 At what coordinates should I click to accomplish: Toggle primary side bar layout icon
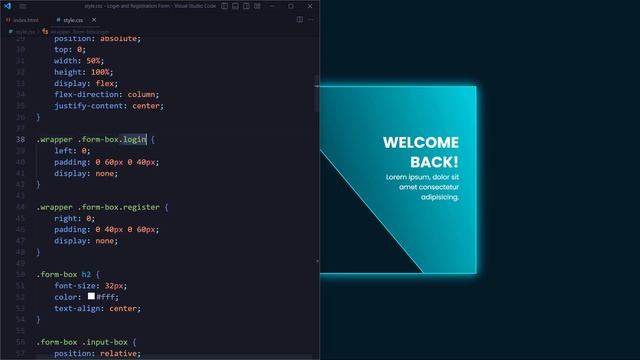(224, 6)
